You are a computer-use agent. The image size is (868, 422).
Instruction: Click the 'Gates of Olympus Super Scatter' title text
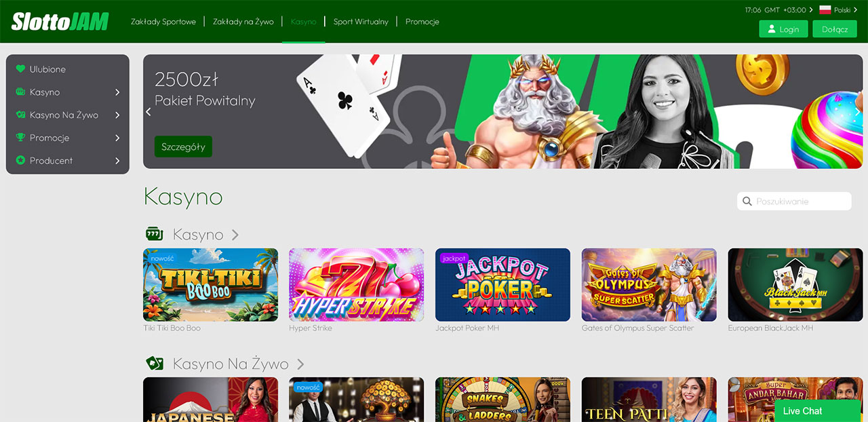638,328
